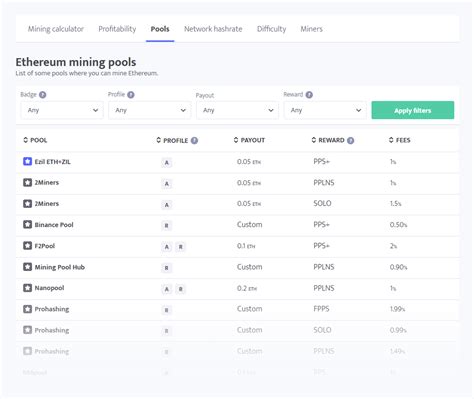Open the Mining Pool Hub link
Viewport: 474px width, 399px height.
pyautogui.click(x=60, y=267)
